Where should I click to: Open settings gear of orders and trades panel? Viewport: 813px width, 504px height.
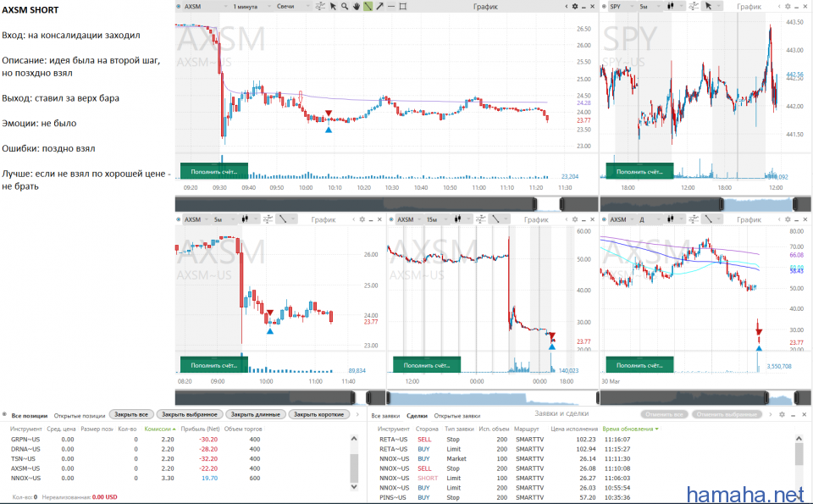click(782, 414)
